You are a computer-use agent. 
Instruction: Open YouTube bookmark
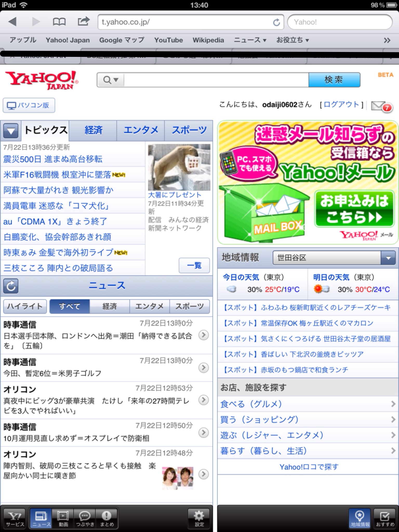click(x=168, y=40)
